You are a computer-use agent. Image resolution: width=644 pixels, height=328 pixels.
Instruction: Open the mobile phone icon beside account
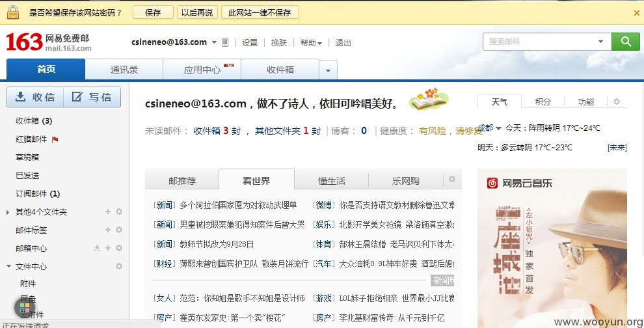225,42
